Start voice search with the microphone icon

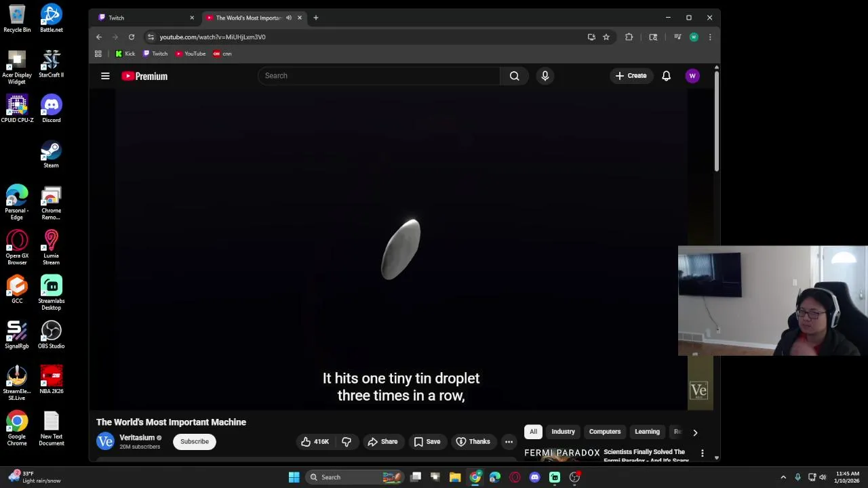click(545, 76)
